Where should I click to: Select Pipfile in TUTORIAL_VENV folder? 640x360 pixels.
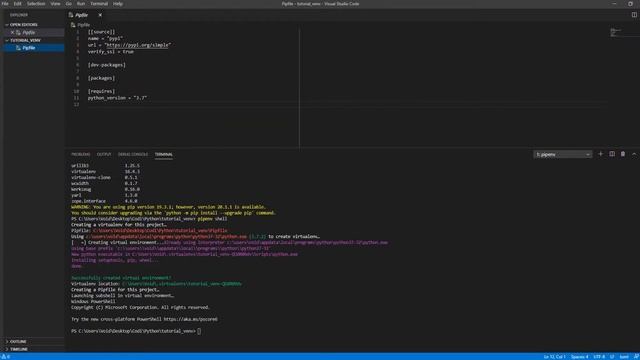pyautogui.click(x=29, y=48)
